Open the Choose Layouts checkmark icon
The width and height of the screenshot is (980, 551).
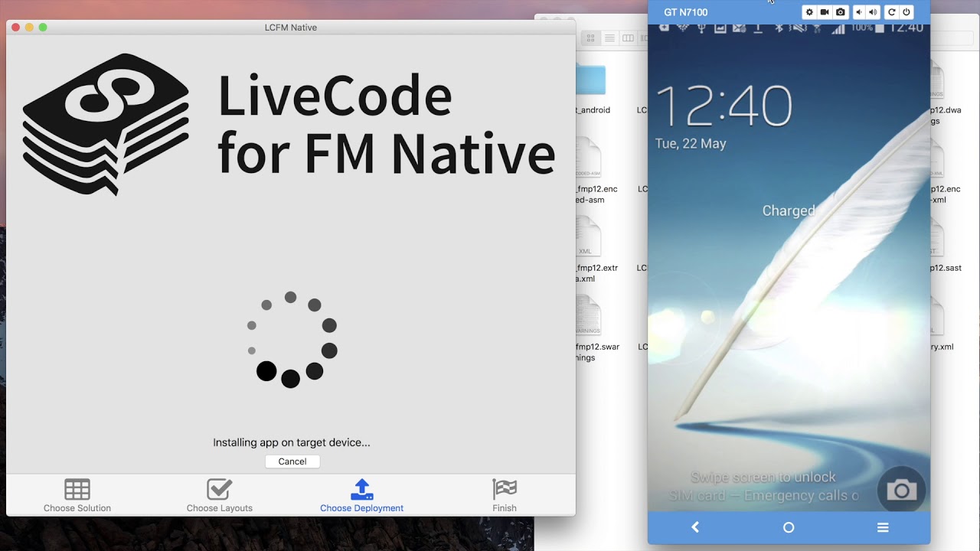(x=219, y=489)
